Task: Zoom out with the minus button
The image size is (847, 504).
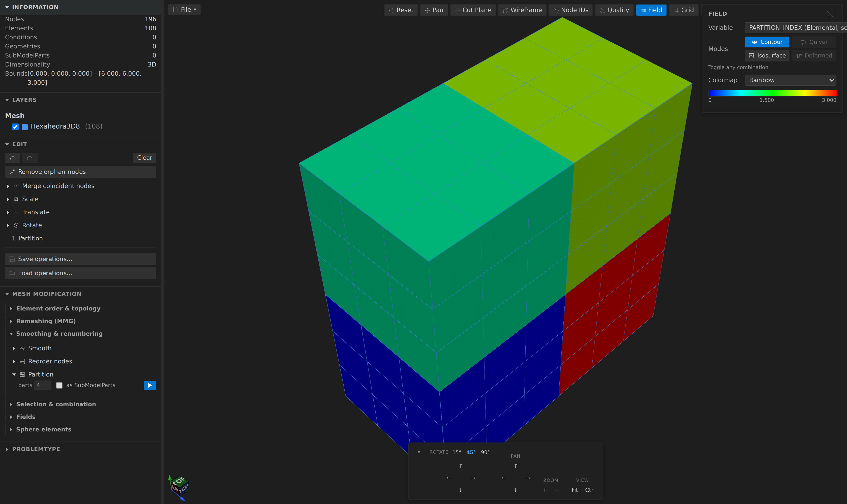Action: (557, 490)
